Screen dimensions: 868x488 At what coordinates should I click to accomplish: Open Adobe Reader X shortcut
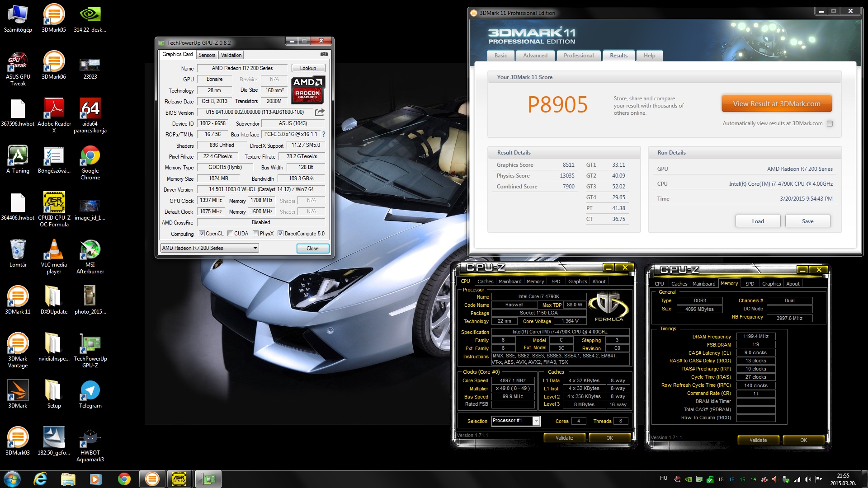(x=54, y=115)
